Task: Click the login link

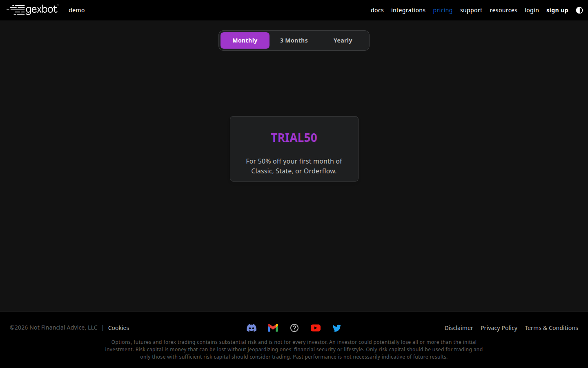Action: (x=532, y=10)
